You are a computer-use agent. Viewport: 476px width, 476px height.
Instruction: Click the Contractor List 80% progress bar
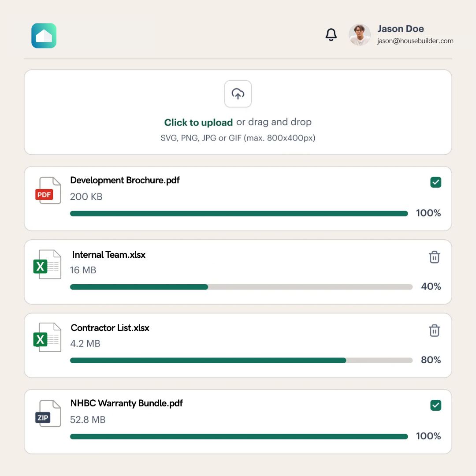[241, 360]
